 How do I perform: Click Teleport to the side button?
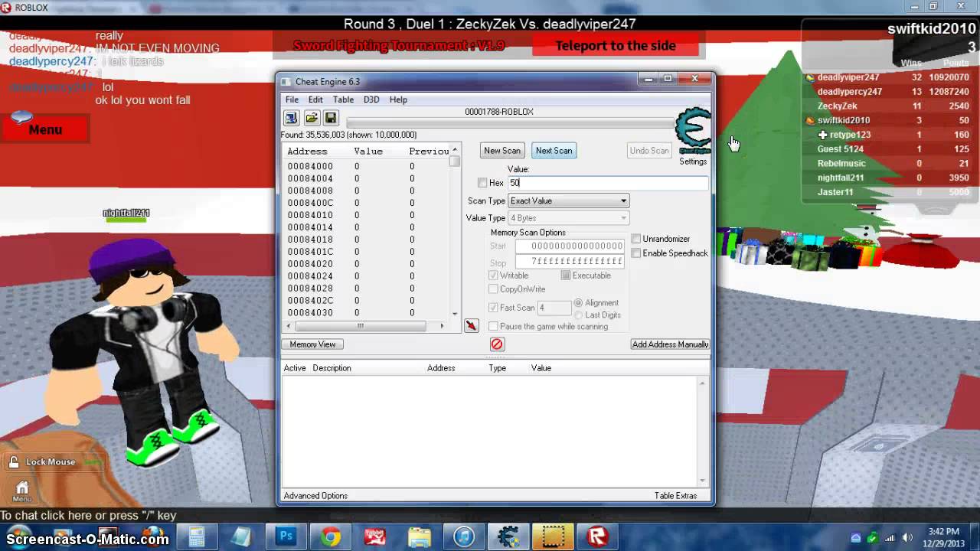(x=616, y=46)
